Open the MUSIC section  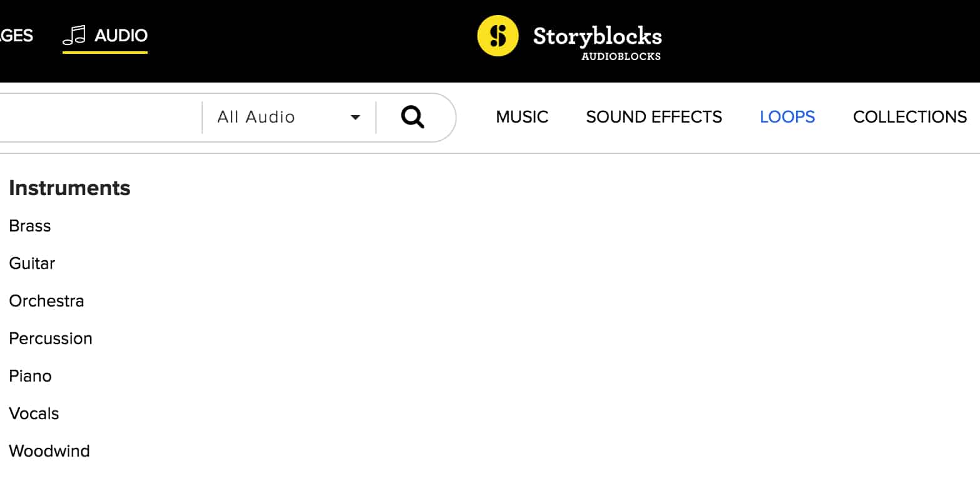[x=521, y=117]
